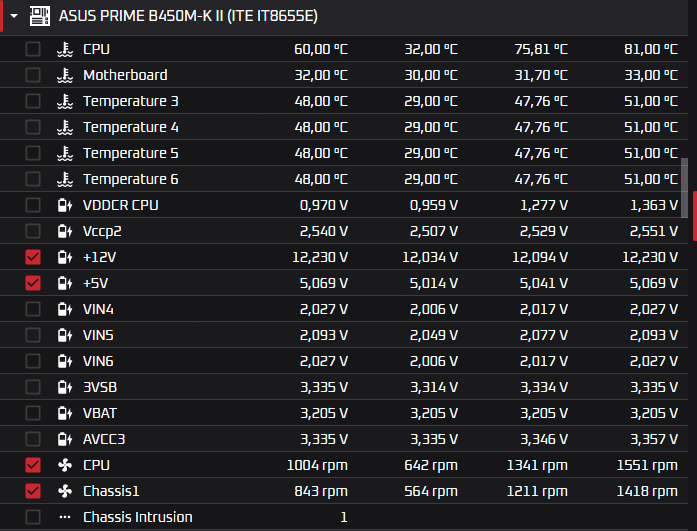Image resolution: width=697 pixels, height=531 pixels.
Task: Enable the Motherboard temperature checkbox
Action: click(x=33, y=75)
